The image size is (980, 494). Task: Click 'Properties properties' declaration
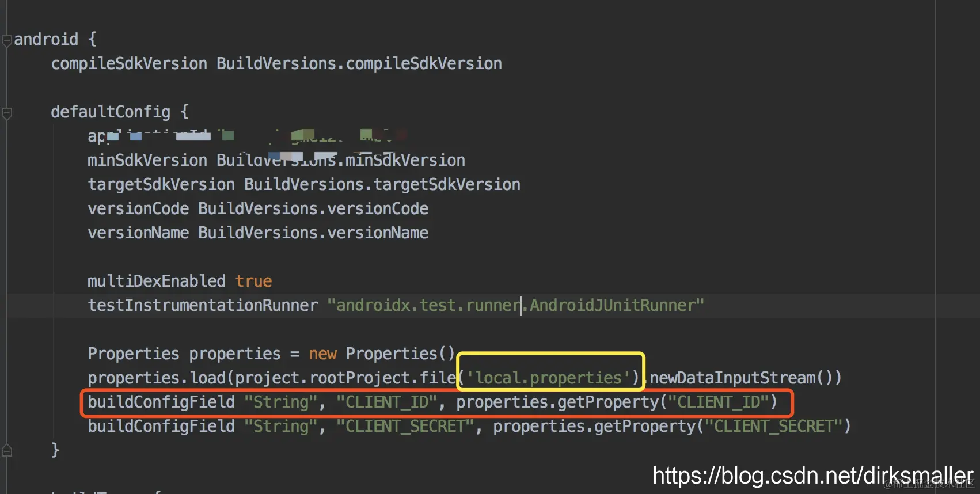184,354
